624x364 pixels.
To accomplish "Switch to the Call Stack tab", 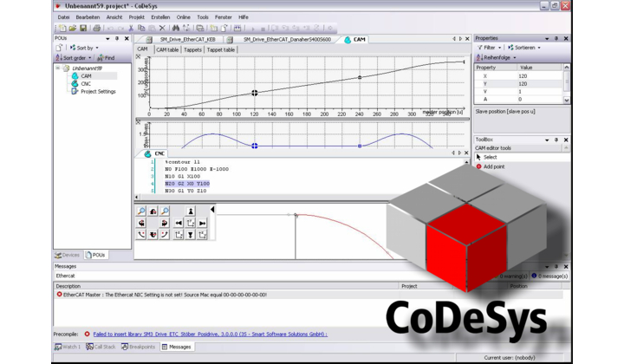I will [x=101, y=347].
